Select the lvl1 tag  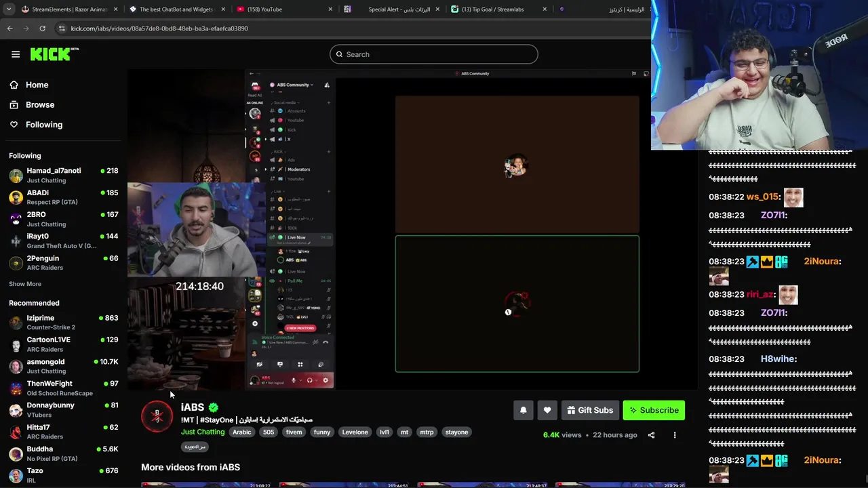[384, 432]
